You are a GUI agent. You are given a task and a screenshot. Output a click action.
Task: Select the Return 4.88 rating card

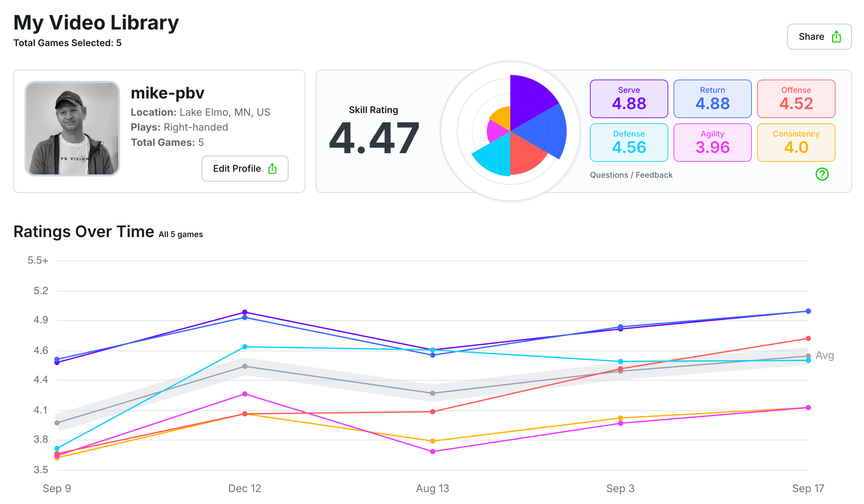[x=712, y=99]
